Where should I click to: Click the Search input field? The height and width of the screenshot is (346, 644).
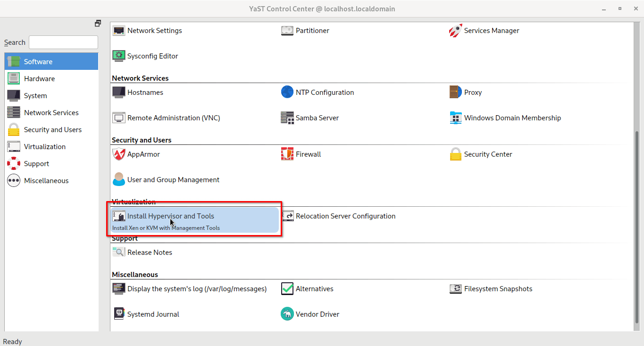(x=63, y=42)
